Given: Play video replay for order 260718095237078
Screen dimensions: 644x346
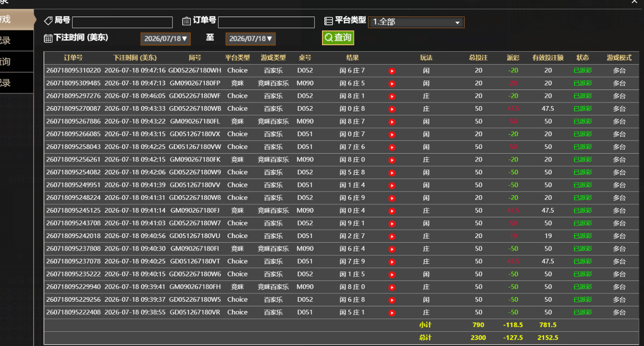Looking at the screenshot, I should (392, 262).
